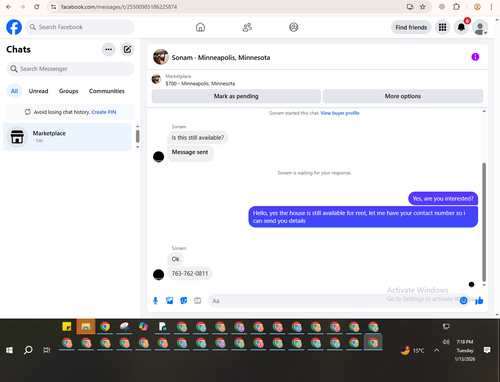Open the View buyer profile link
Viewport: 500px width, 382px height.
(340, 113)
